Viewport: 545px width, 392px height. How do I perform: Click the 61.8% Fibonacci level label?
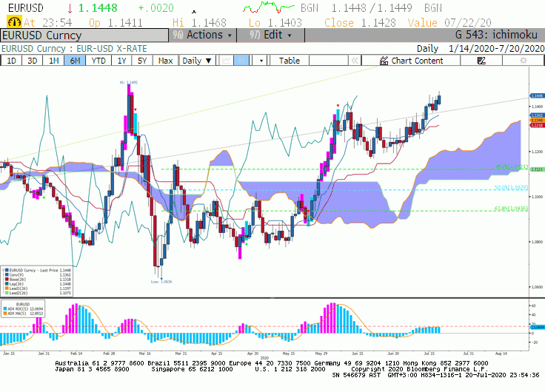[511, 209]
